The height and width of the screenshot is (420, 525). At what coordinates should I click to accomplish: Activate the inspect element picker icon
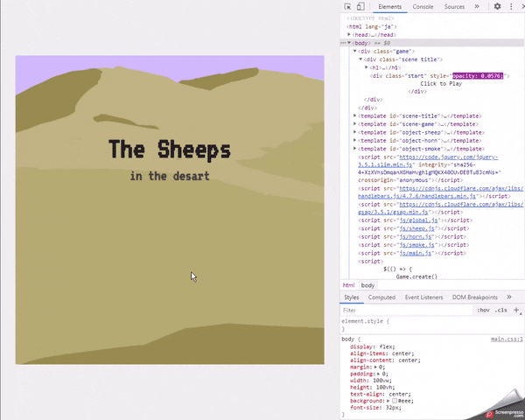coord(347,7)
